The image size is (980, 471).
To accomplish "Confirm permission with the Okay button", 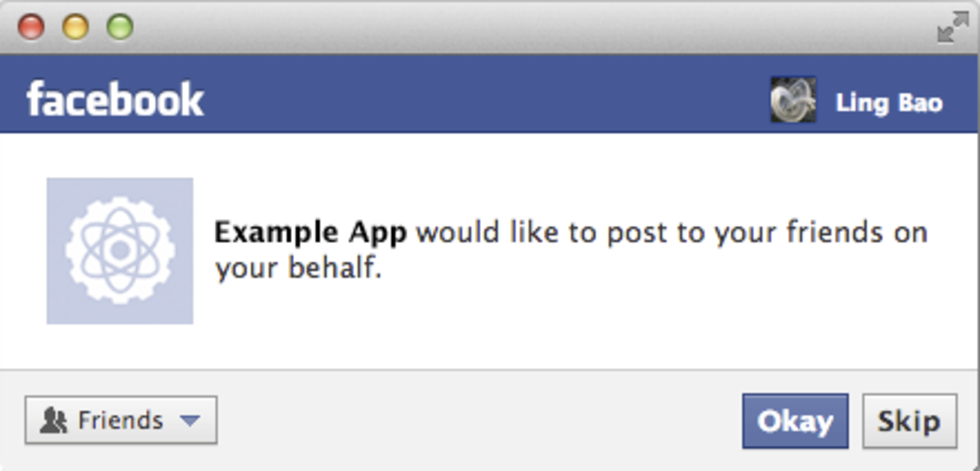I will [x=795, y=421].
